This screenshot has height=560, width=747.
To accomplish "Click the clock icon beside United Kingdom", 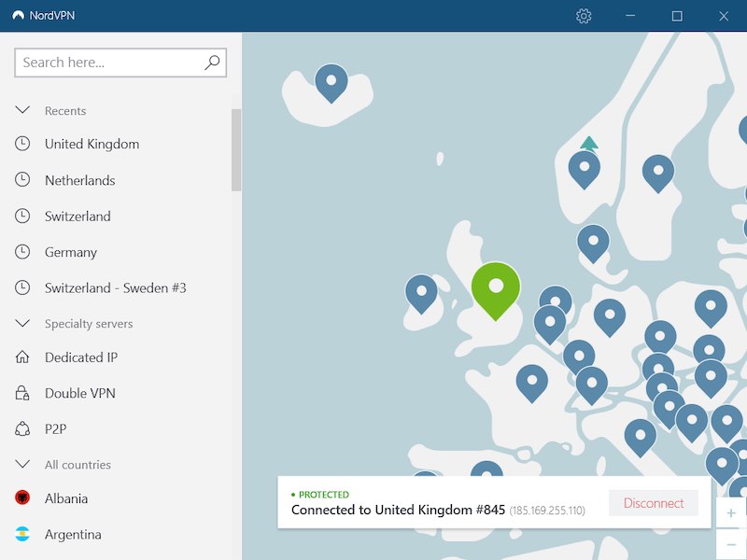I will pos(22,144).
